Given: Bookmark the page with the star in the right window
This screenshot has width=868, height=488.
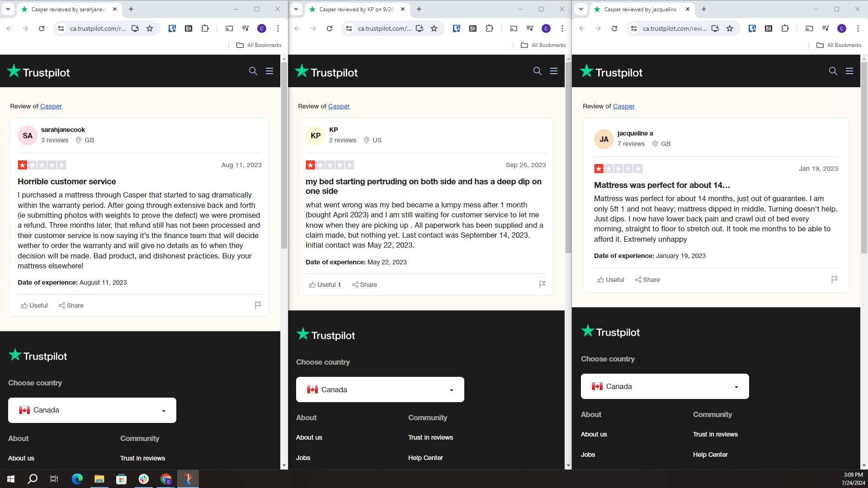Looking at the screenshot, I should pyautogui.click(x=730, y=28).
